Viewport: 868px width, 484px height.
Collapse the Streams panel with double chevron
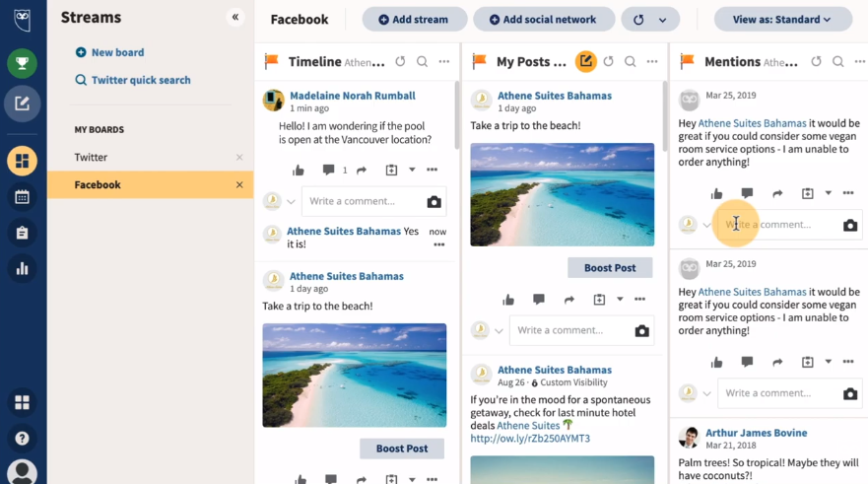click(235, 17)
